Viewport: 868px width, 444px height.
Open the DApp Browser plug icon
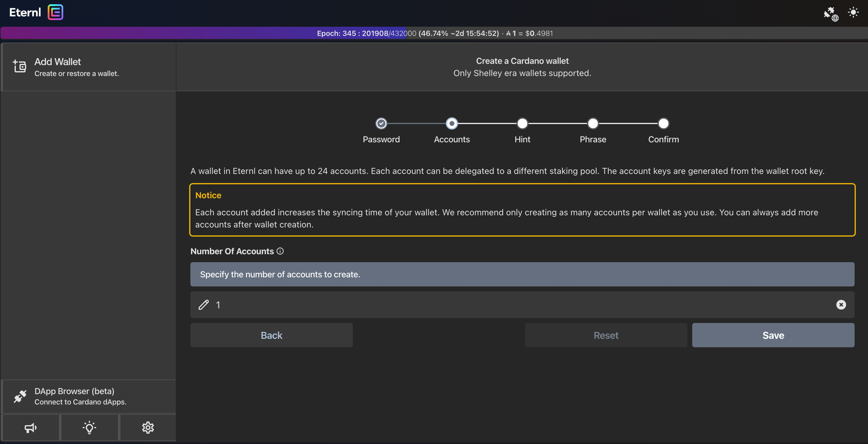(x=20, y=396)
